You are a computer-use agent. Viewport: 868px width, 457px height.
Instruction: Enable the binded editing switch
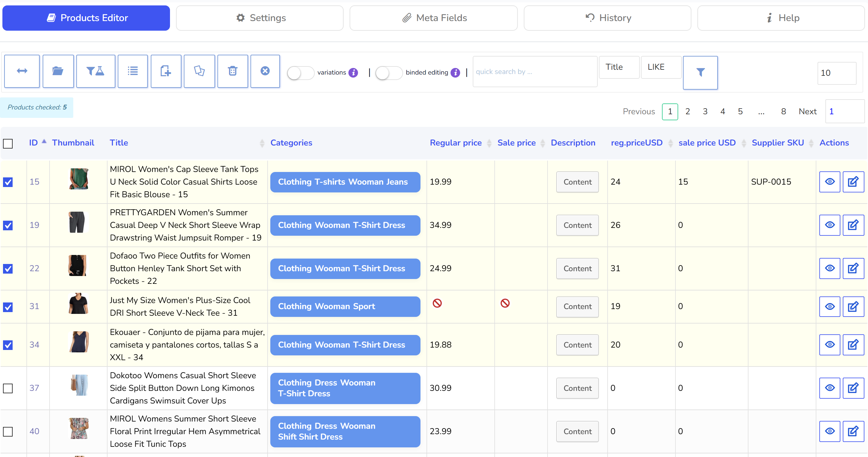tap(389, 73)
